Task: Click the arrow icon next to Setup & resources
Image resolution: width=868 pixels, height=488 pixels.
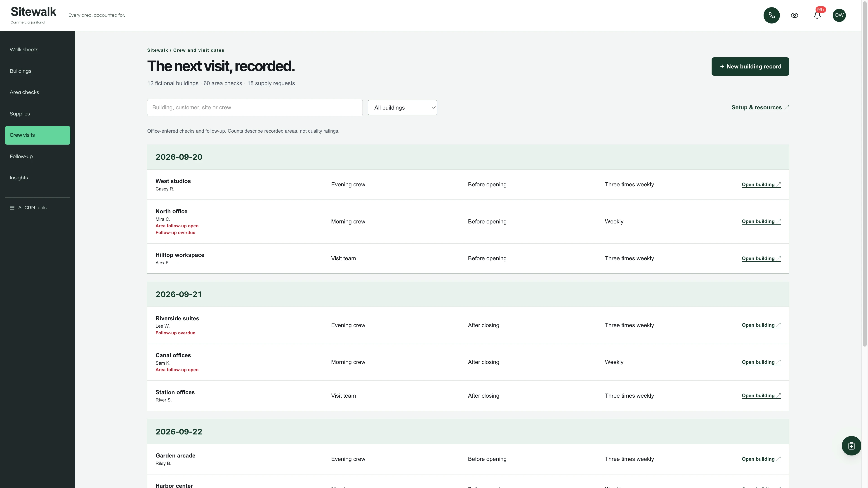Action: (x=786, y=107)
